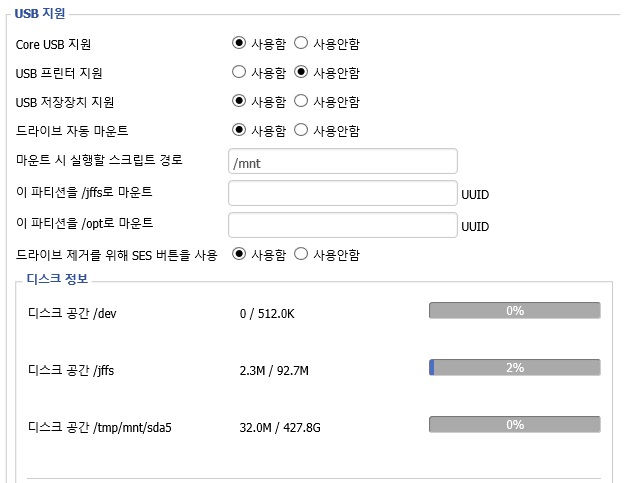Enable SES 버튼 for drive removal
Image resolution: width=626 pixels, height=483 pixels.
click(x=239, y=254)
